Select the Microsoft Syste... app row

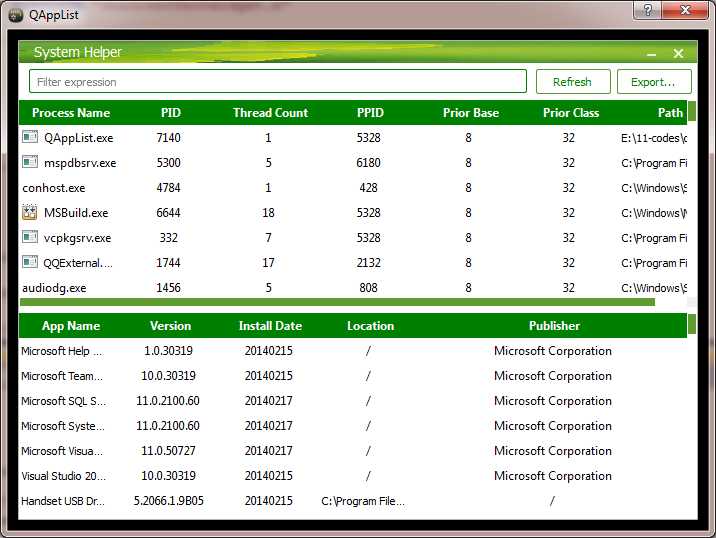click(353, 426)
